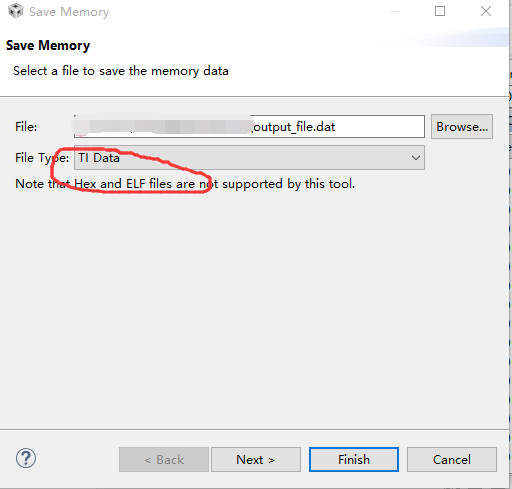Viewport: 512px width, 489px height.
Task: Open help via the question mark icon
Action: pos(26,458)
